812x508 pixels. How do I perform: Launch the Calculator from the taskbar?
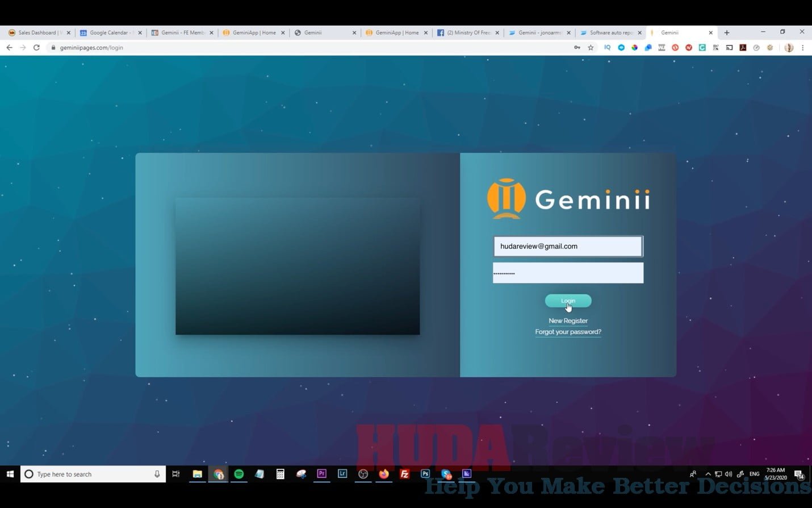(280, 474)
